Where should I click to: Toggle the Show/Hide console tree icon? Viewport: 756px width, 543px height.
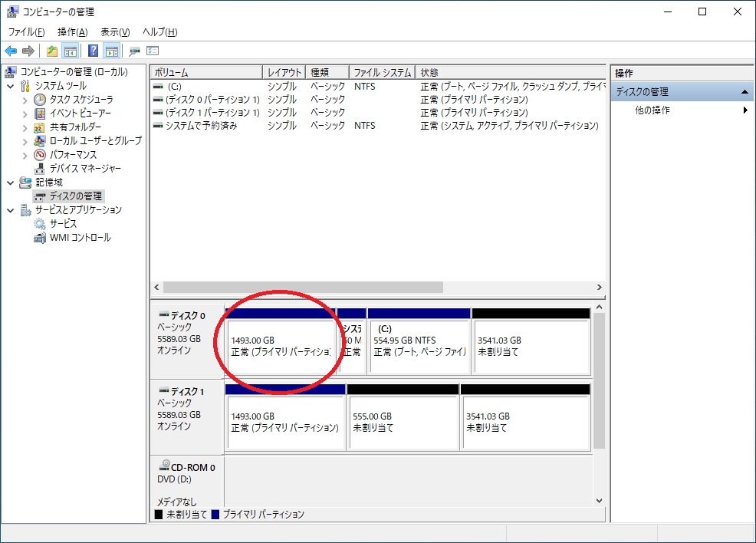pos(71,51)
